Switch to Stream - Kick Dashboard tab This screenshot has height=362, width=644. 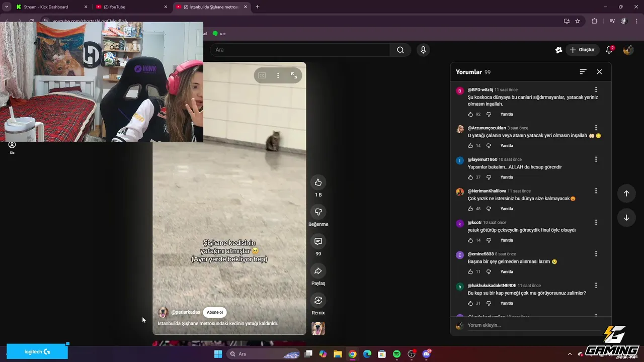point(51,7)
